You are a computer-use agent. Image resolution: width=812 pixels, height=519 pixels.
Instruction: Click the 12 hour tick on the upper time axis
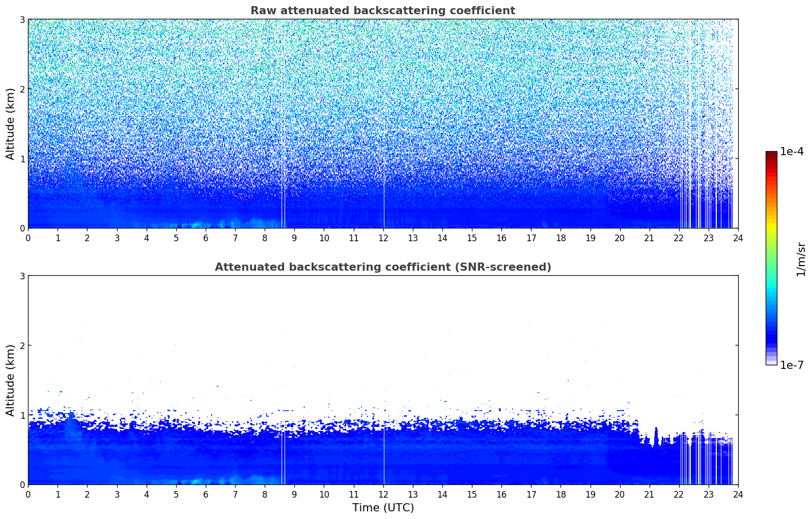(x=383, y=238)
